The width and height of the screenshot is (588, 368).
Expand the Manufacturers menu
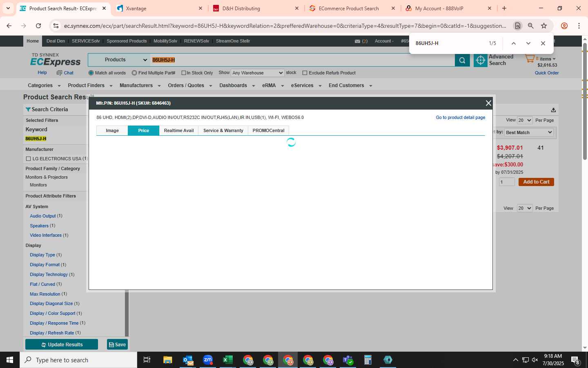(140, 85)
